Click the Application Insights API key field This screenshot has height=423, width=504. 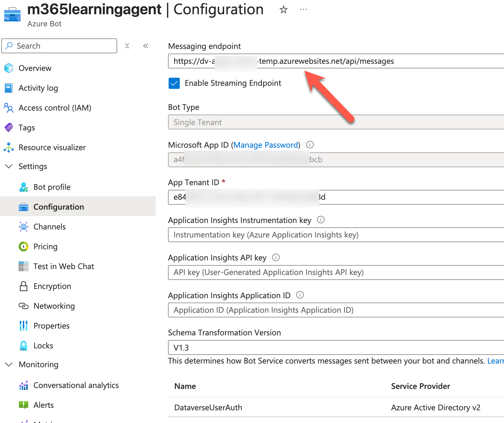(336, 273)
